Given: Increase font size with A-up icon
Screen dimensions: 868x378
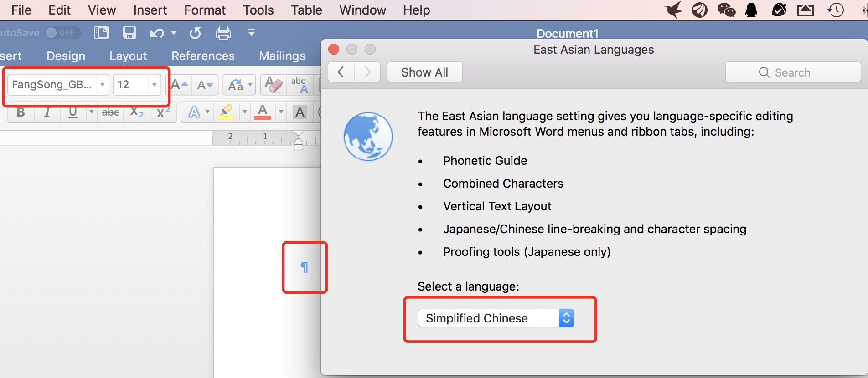Looking at the screenshot, I should pyautogui.click(x=179, y=85).
